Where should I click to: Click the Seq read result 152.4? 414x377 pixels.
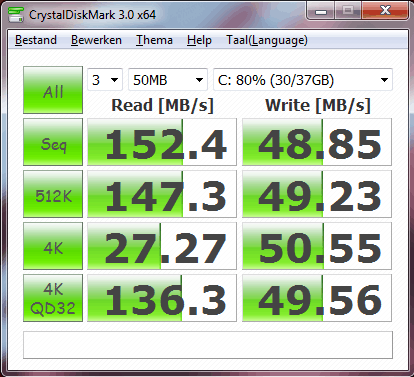tap(162, 142)
